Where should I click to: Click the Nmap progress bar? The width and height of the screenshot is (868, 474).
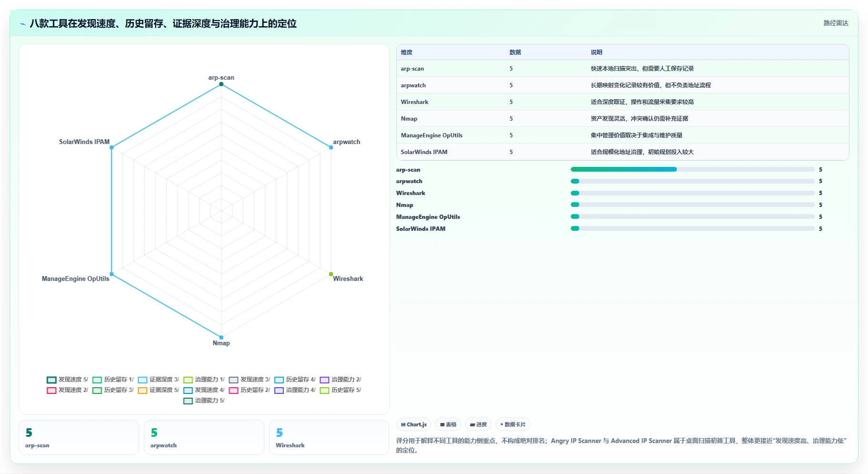(693, 205)
